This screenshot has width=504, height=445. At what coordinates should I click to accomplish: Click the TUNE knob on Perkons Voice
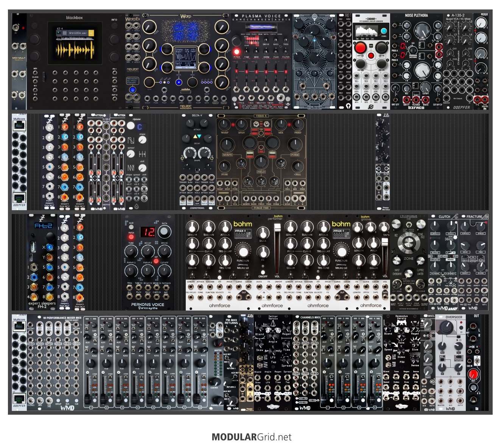[131, 251]
